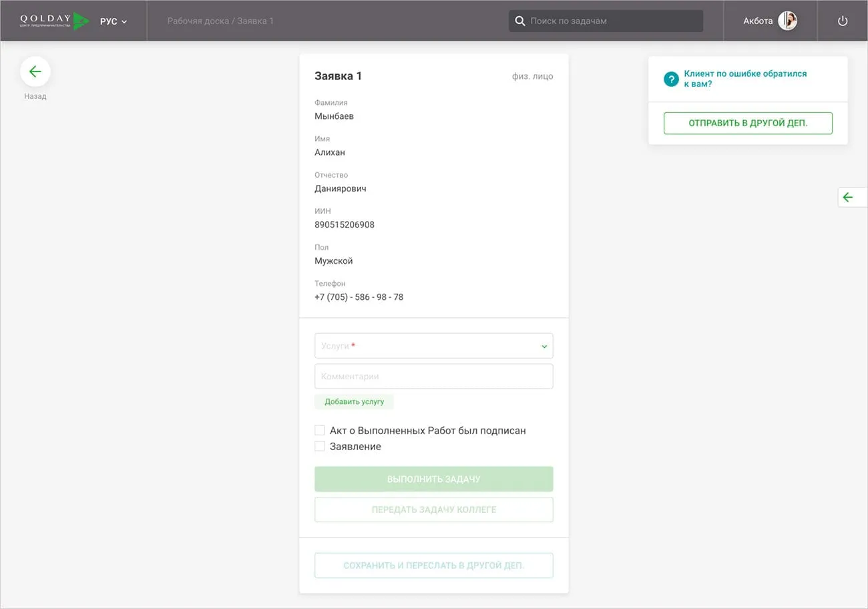
Task: Click the green back arrow button
Action: 35,71
